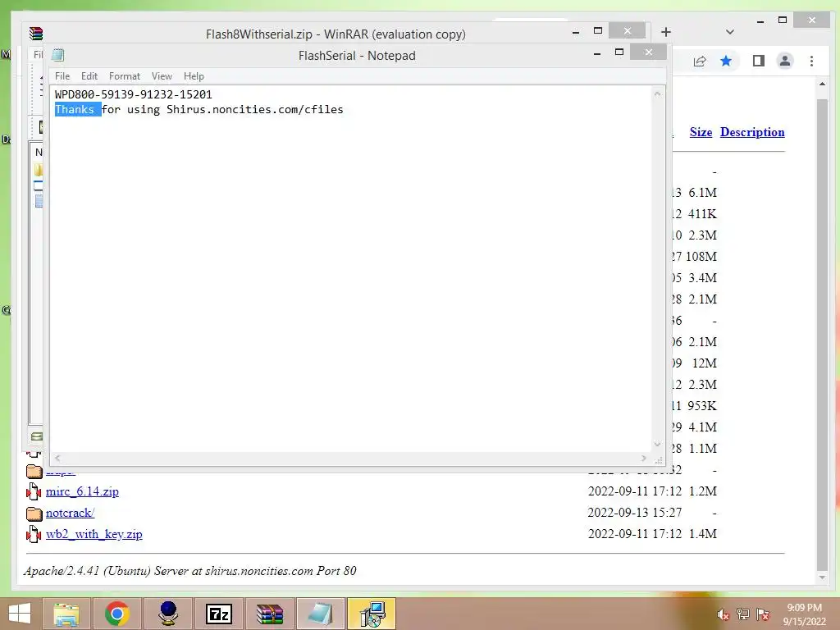Open the Notepad File menu
This screenshot has width=840, height=630.
(62, 76)
